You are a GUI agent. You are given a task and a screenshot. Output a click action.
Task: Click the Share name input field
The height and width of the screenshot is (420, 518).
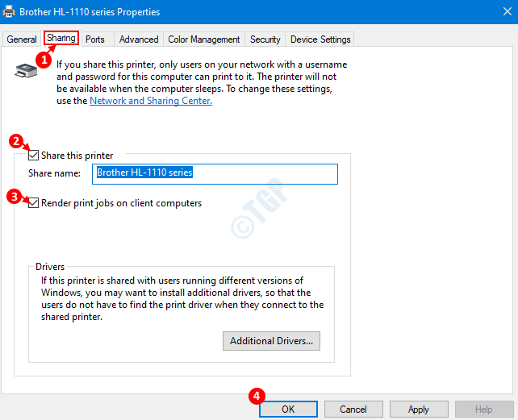215,174
